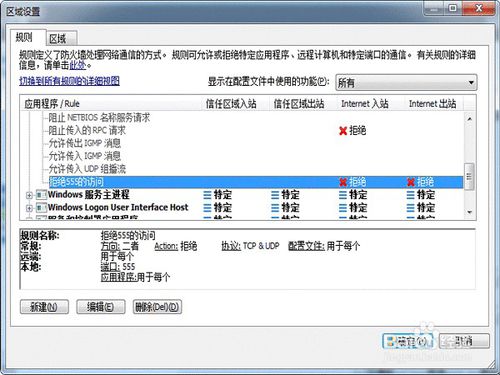500x375 pixels.
Task: Select rule 允许传出 IGMP 消息
Action: click(x=85, y=143)
